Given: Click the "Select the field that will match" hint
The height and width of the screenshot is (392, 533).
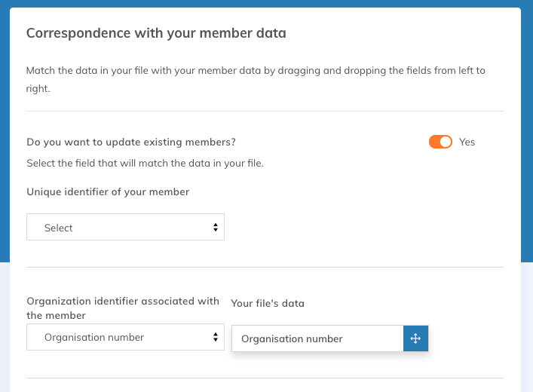Looking at the screenshot, I should click(x=145, y=163).
